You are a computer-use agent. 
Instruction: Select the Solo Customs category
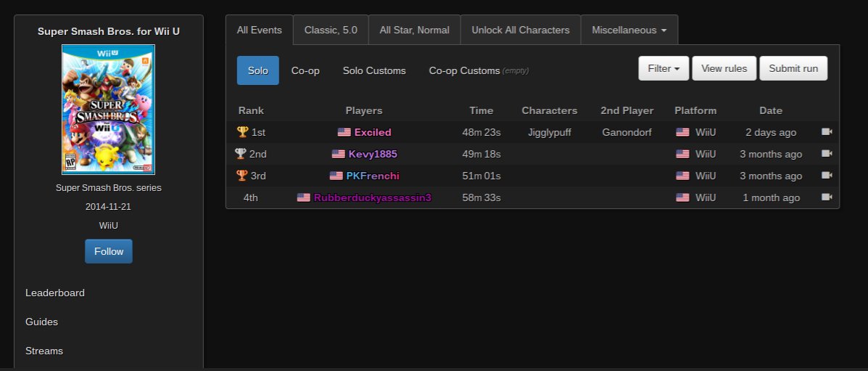click(x=374, y=70)
